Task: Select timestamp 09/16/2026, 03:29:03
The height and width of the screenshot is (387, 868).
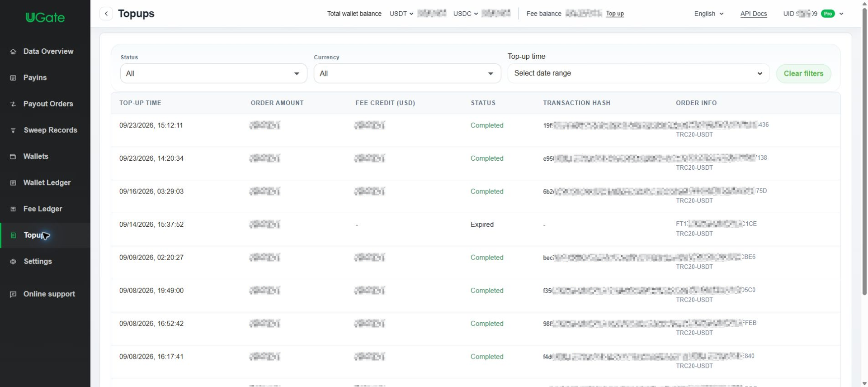Action: point(151,191)
